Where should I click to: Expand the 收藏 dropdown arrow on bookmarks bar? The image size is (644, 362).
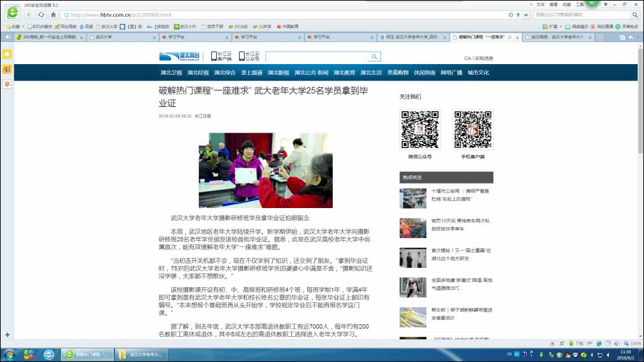click(x=23, y=26)
